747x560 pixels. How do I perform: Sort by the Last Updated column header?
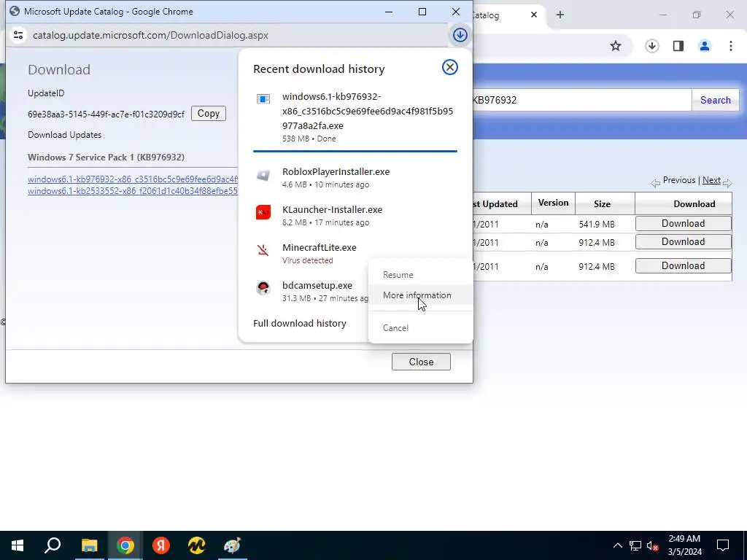(495, 204)
